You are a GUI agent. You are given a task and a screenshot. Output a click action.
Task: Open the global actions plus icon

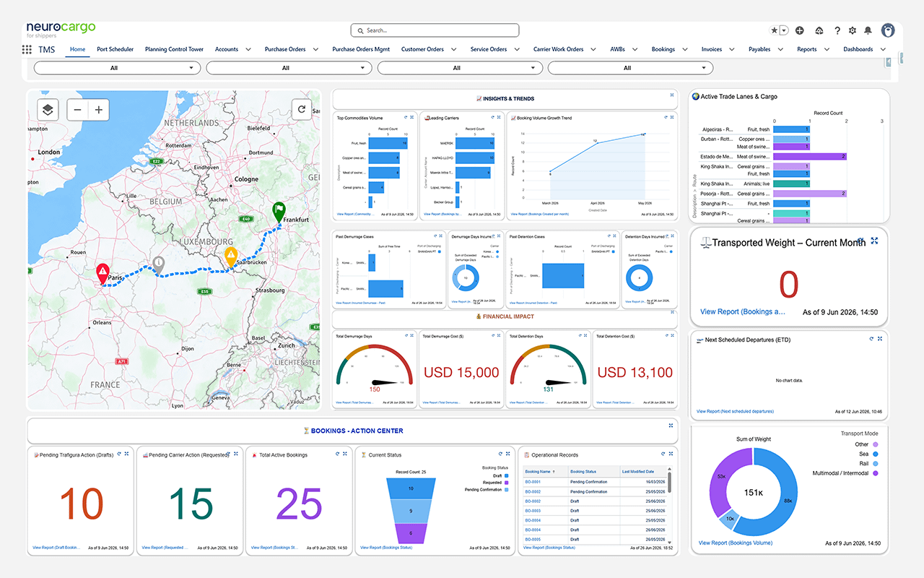click(800, 30)
